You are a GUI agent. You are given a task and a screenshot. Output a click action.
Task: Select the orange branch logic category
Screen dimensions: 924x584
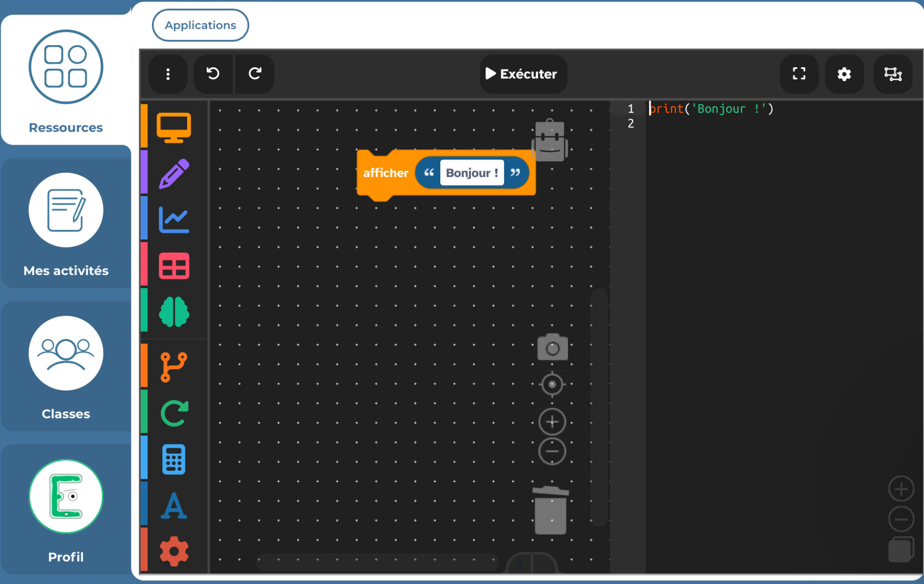tap(174, 367)
